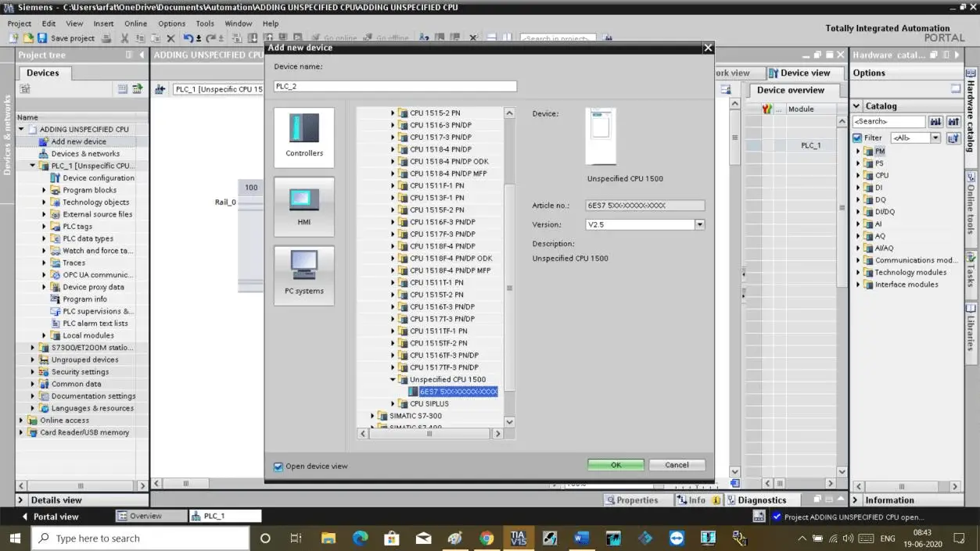Screen dimensions: 980x551
Task: Open the Properties tab at bottom
Action: coord(632,500)
